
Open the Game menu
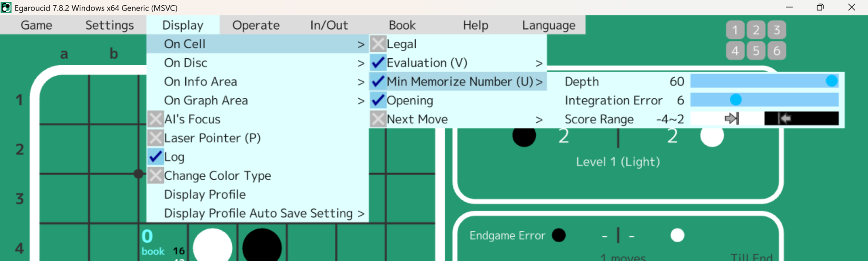click(x=37, y=25)
